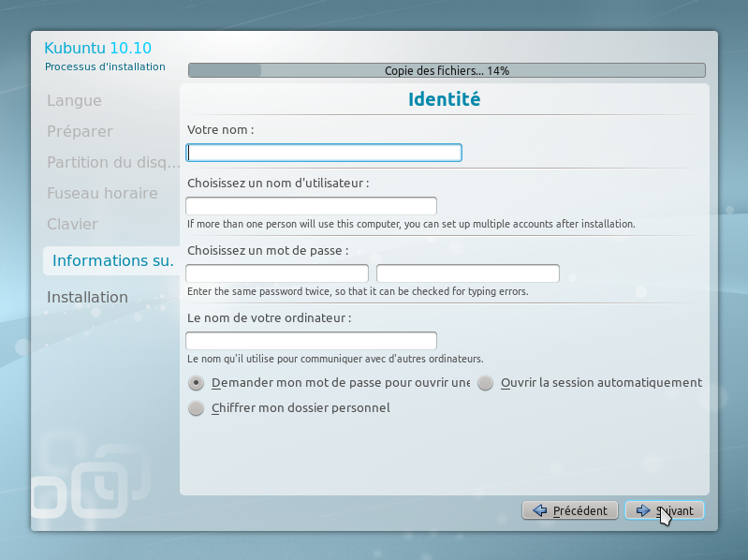Focus the 'Votre nom' text field

tap(324, 153)
